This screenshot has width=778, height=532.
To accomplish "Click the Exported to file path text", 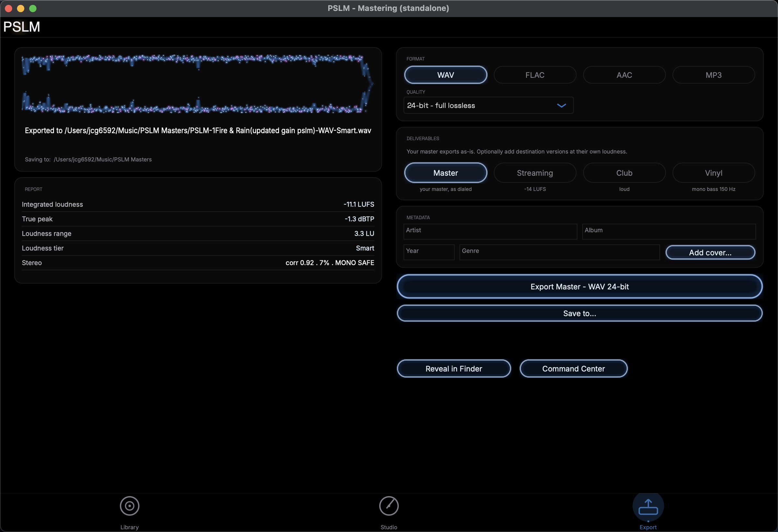I will click(x=198, y=131).
